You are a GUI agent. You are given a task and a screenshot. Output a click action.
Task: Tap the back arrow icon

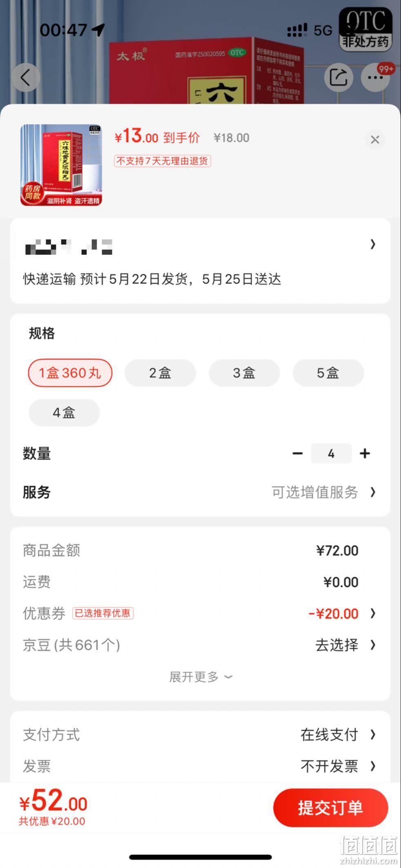pos(26,77)
